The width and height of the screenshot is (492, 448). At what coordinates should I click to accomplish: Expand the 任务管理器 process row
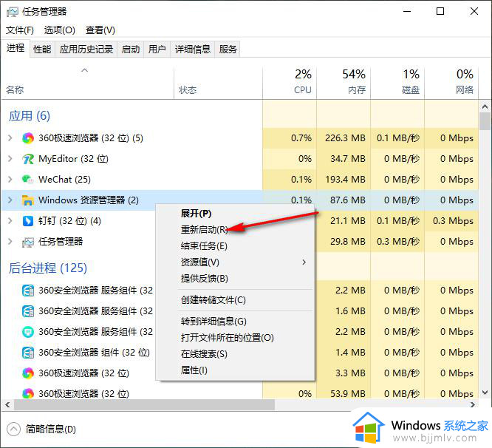point(10,242)
